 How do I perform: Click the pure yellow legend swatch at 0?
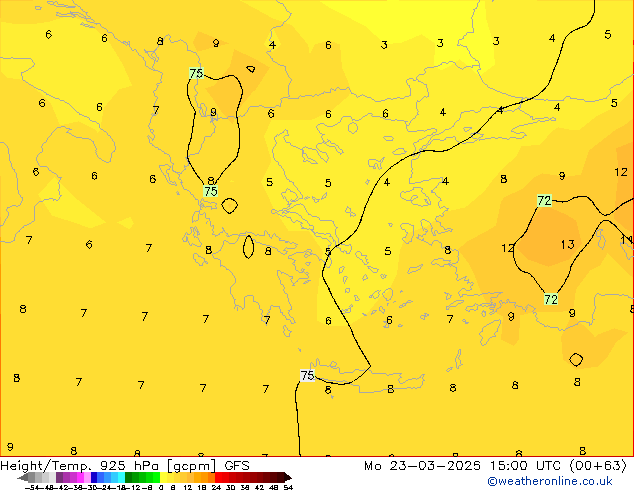click(x=163, y=478)
